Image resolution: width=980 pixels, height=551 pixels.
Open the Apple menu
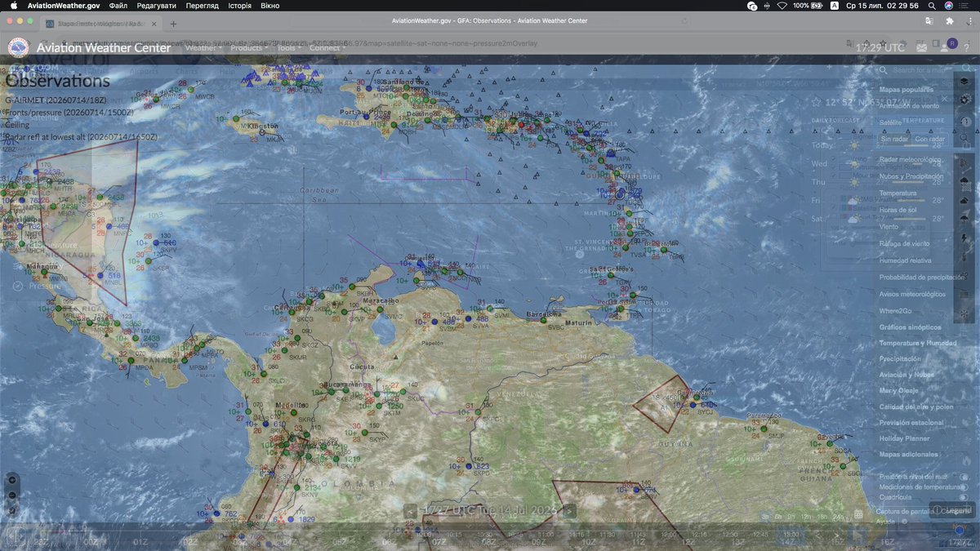pyautogui.click(x=13, y=5)
